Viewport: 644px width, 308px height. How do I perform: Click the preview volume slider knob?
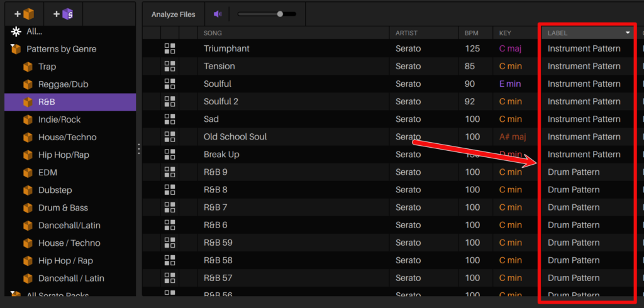(x=280, y=13)
